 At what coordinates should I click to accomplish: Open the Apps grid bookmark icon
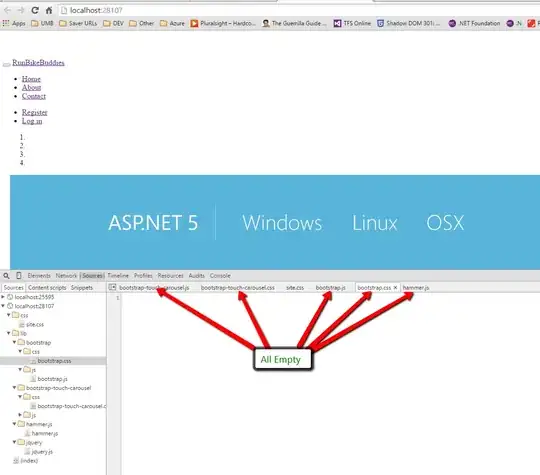[6, 23]
